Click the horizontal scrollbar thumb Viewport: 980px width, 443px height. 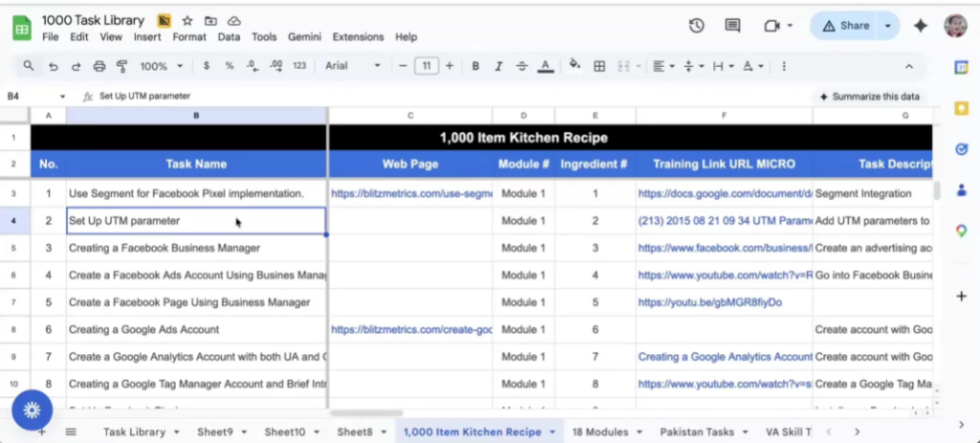point(367,413)
